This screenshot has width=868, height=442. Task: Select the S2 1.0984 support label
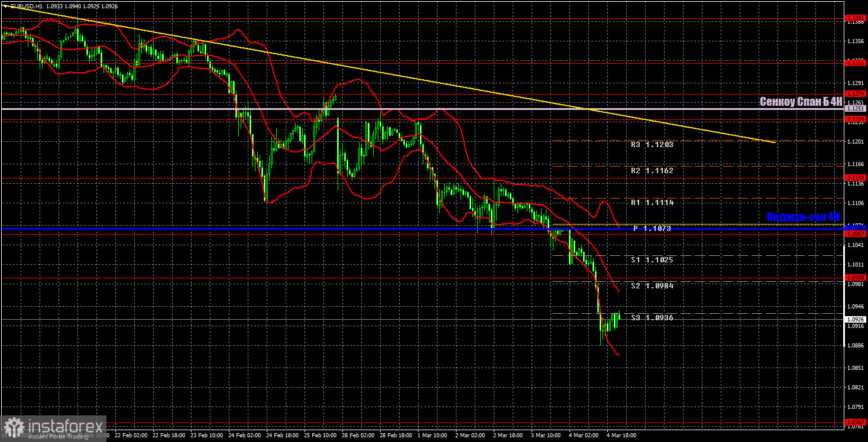click(652, 286)
